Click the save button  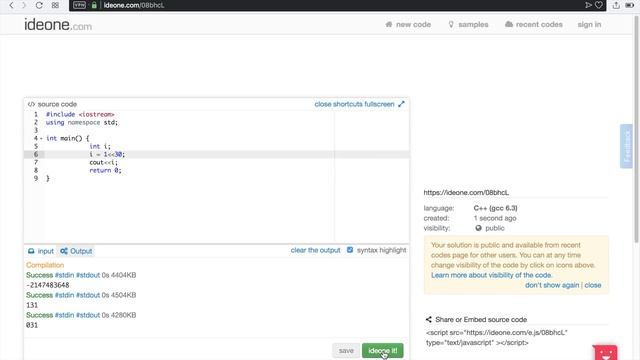(346, 351)
